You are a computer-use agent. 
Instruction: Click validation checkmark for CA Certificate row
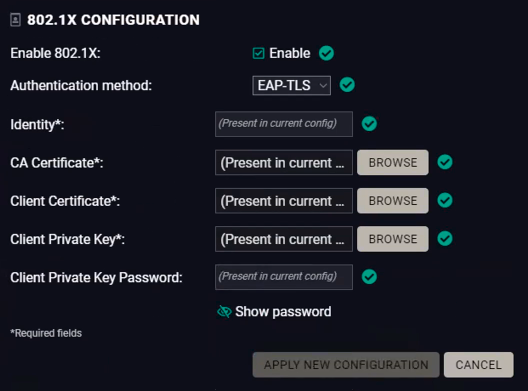point(445,162)
